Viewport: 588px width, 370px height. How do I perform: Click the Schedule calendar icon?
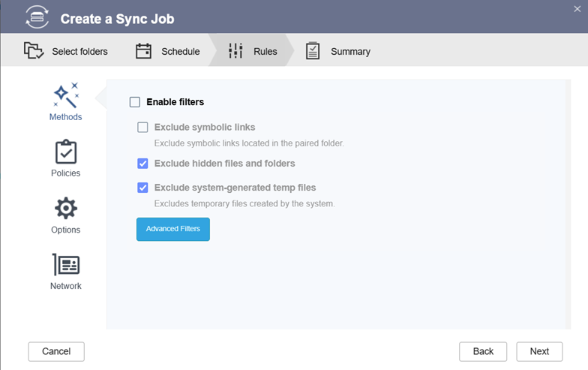click(x=143, y=51)
